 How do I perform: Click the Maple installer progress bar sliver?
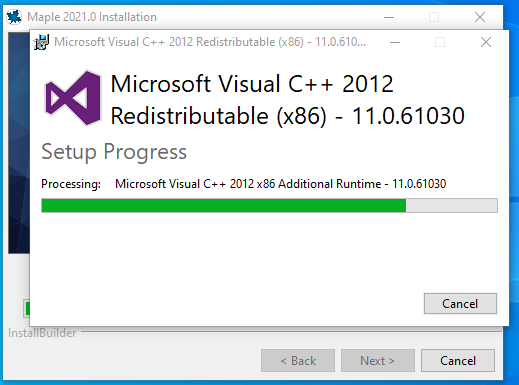(x=27, y=308)
